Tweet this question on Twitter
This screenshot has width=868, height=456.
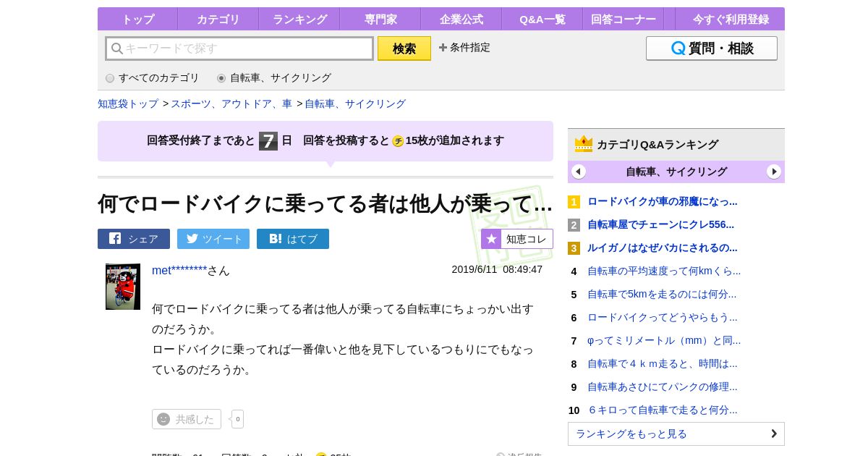[x=213, y=239]
